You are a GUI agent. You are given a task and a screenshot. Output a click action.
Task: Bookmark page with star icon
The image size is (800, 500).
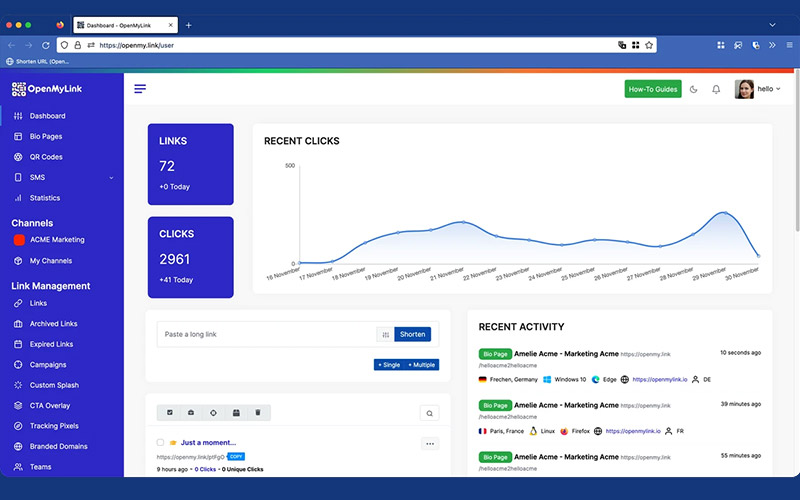649,45
